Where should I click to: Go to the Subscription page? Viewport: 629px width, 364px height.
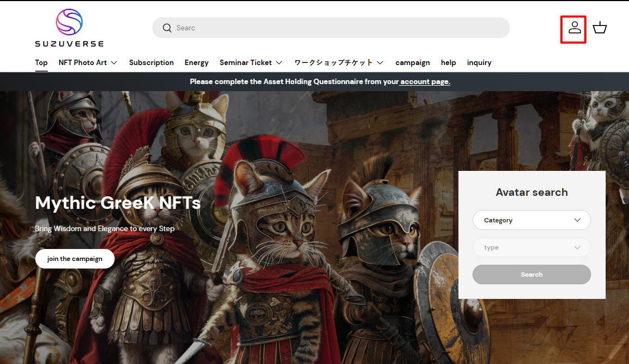click(151, 62)
